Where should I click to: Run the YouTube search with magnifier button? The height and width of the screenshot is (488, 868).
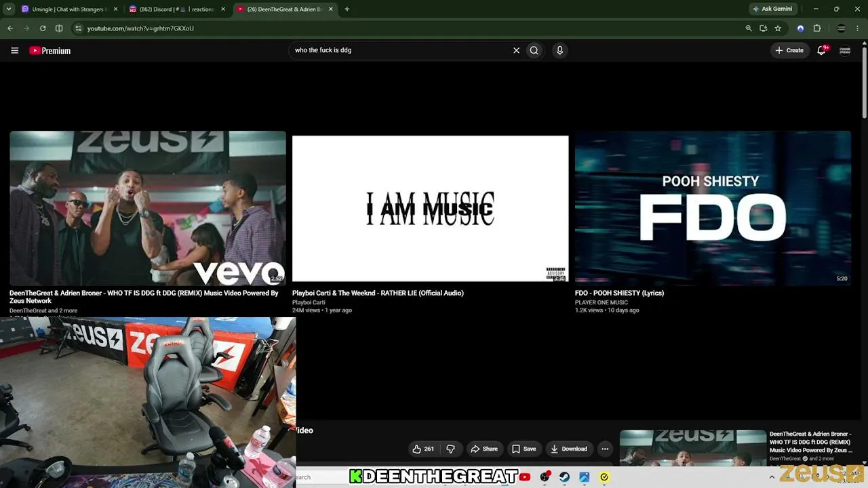(534, 50)
